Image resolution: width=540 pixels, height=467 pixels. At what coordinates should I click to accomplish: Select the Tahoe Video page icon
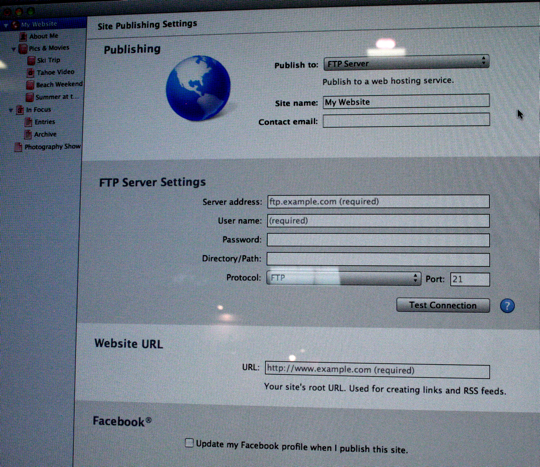30,73
